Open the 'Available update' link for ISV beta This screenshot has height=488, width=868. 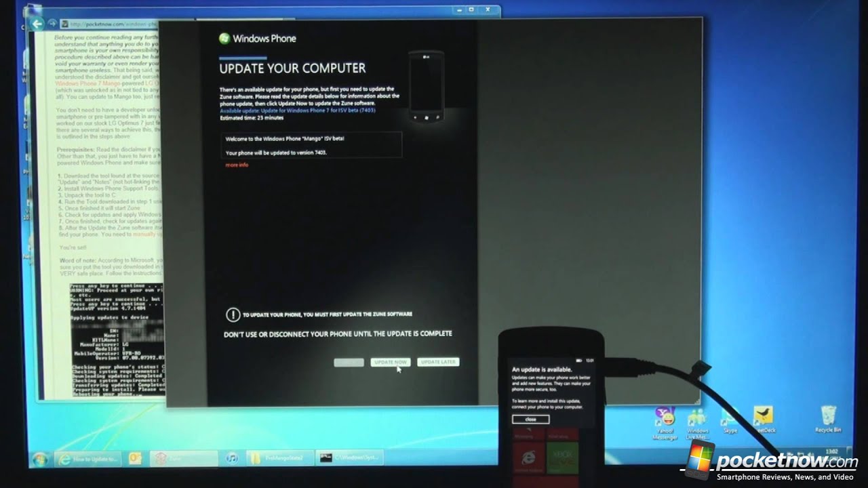point(298,110)
